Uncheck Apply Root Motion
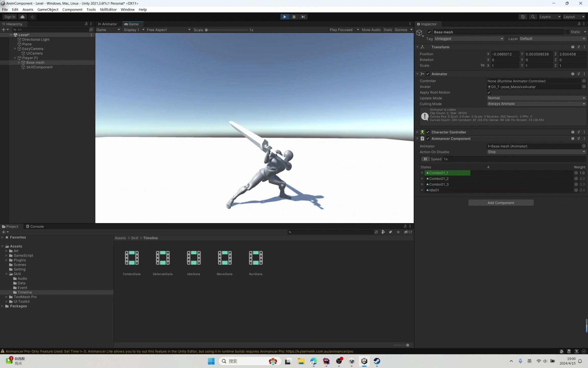 489,93
